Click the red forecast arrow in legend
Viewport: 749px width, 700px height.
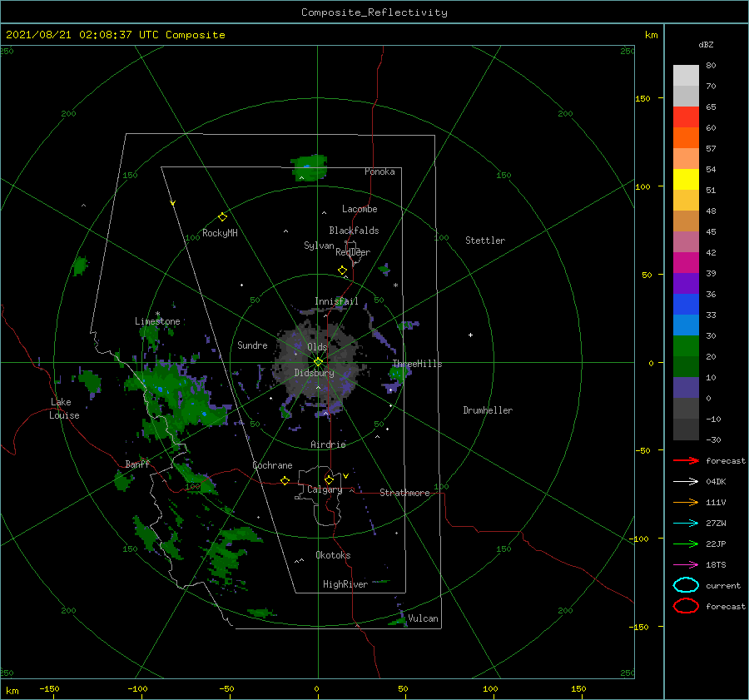686,460
